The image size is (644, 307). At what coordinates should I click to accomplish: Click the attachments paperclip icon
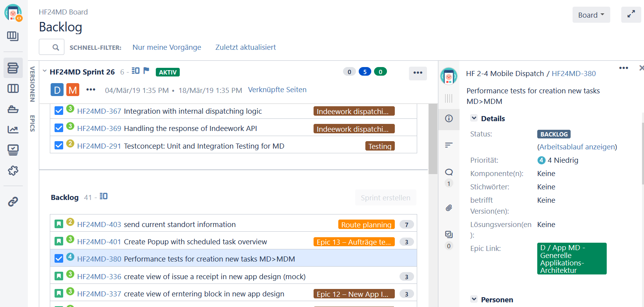pyautogui.click(x=449, y=208)
